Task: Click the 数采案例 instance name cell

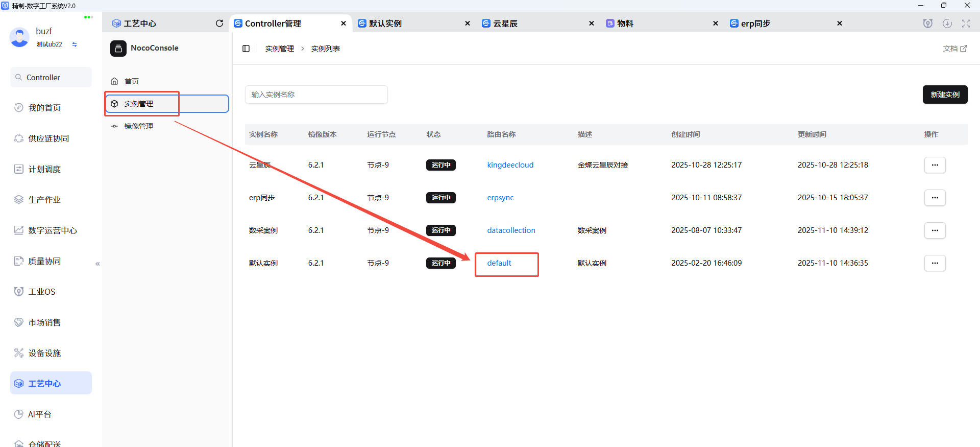Action: coord(263,230)
